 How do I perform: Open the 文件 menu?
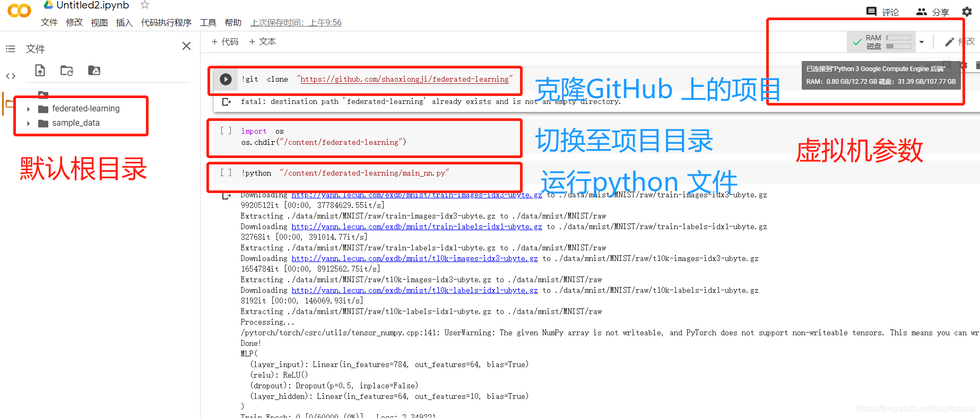[49, 22]
